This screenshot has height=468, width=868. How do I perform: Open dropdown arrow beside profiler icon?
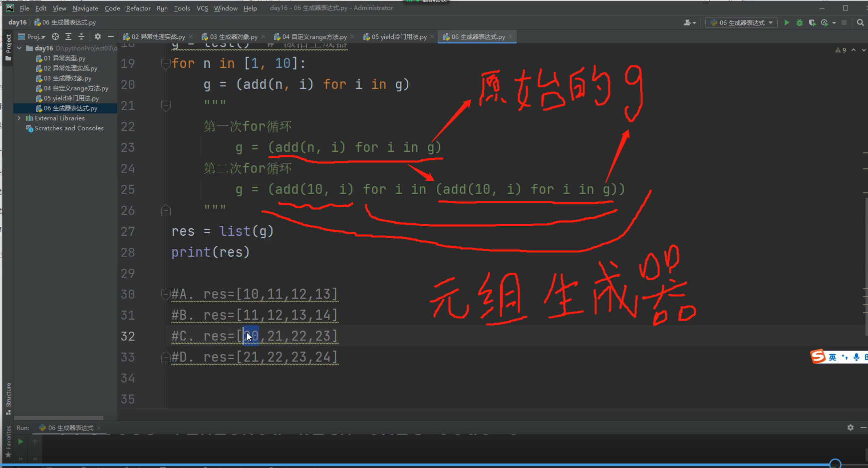(x=834, y=22)
